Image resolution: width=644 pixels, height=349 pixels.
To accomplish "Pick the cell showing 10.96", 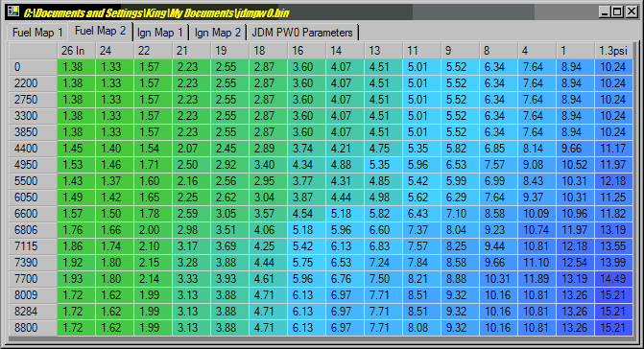I will 575,214.
